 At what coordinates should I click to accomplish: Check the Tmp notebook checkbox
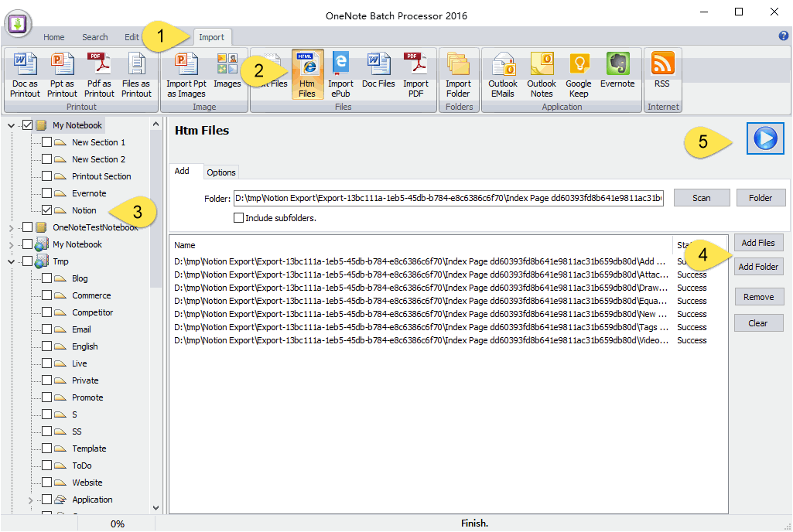click(28, 261)
